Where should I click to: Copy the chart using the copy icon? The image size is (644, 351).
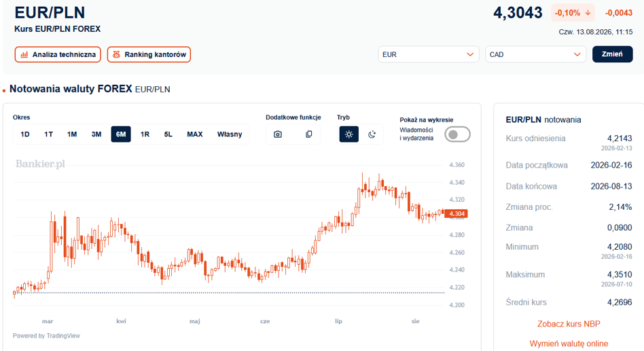click(x=309, y=134)
